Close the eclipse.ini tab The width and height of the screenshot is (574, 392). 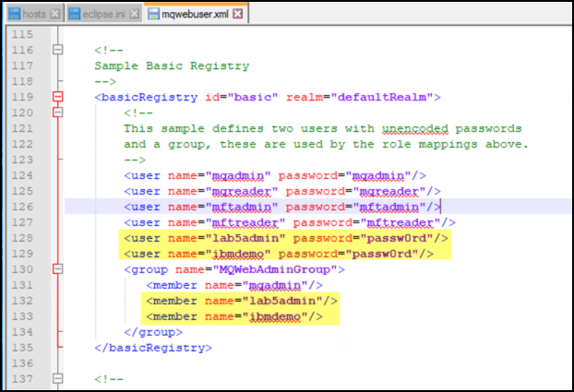(135, 14)
